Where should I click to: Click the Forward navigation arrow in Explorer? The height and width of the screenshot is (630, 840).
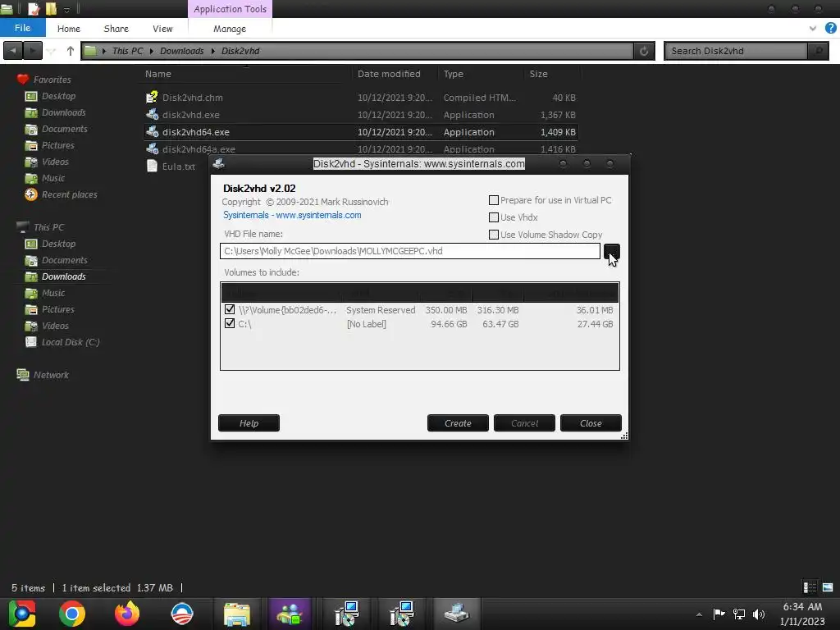click(33, 51)
